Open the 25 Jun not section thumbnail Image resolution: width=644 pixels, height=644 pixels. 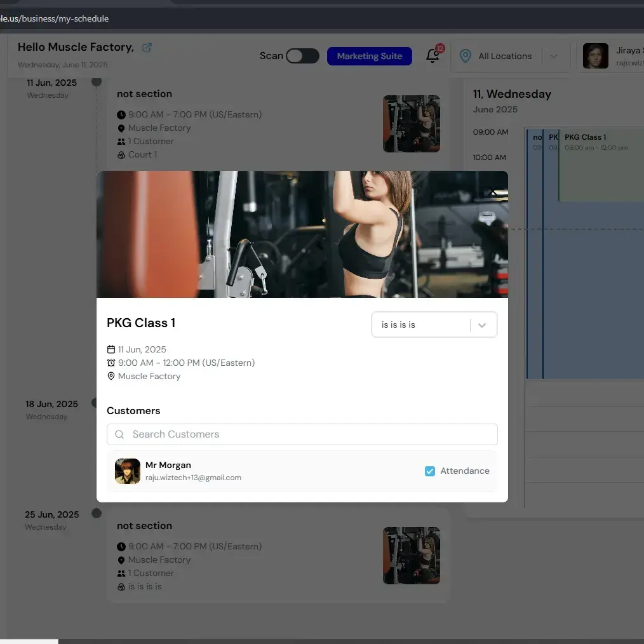[x=411, y=556]
